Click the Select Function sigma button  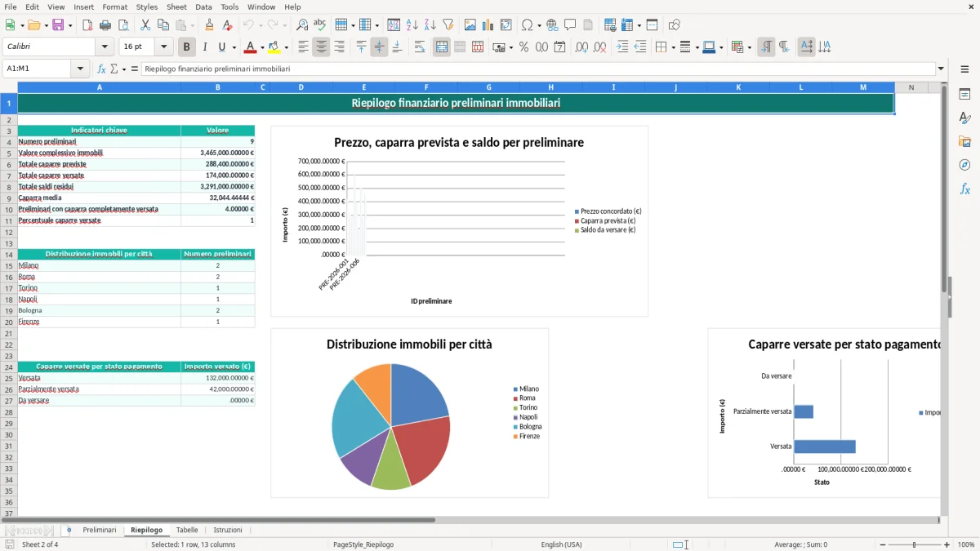pos(114,69)
